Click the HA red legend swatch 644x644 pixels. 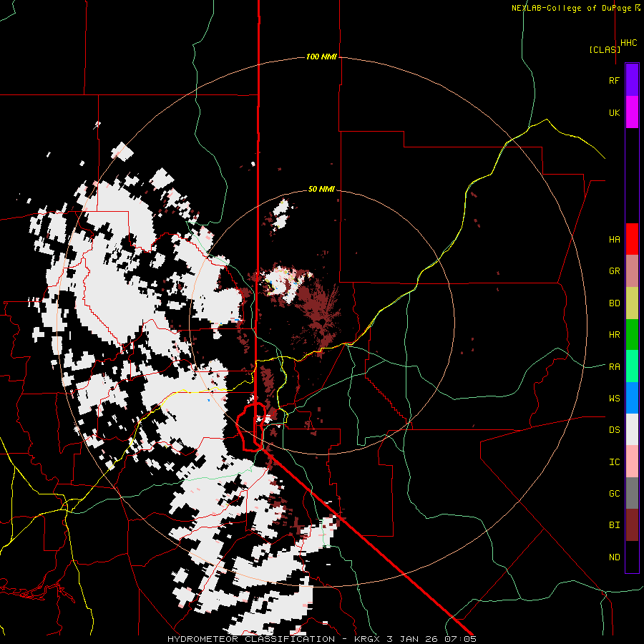coord(632,239)
